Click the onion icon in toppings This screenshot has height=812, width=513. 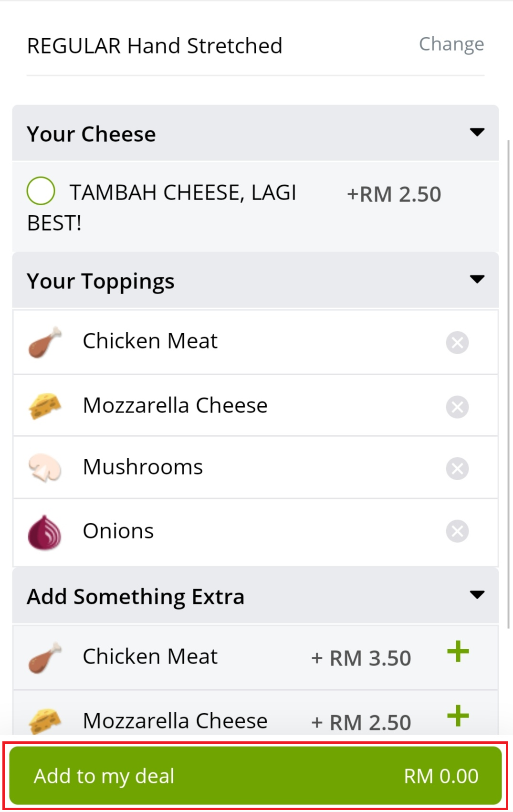click(x=44, y=532)
